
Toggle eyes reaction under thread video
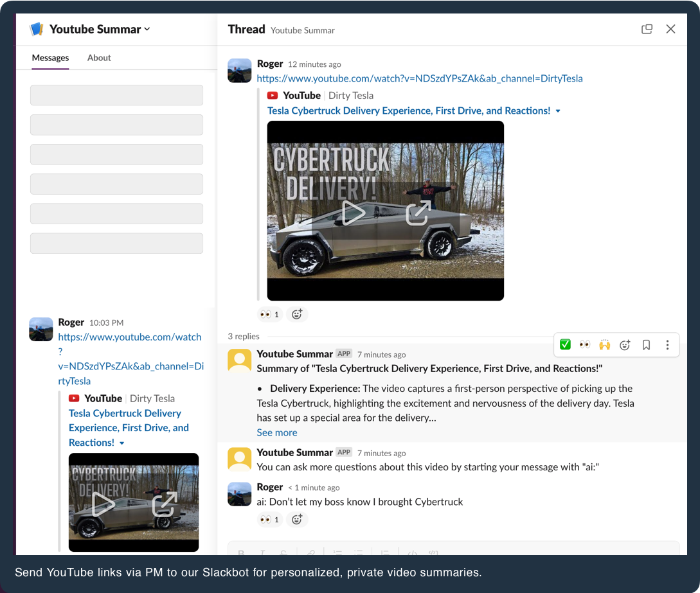pos(269,315)
